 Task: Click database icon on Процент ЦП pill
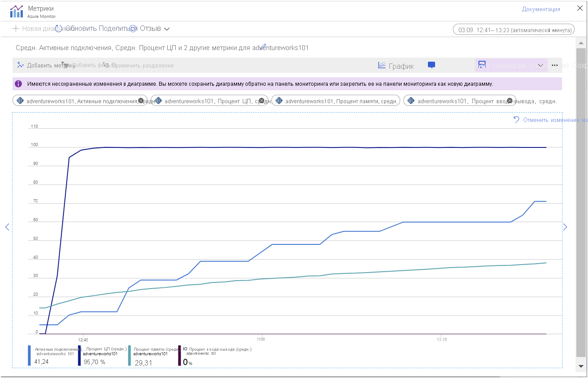(158, 101)
